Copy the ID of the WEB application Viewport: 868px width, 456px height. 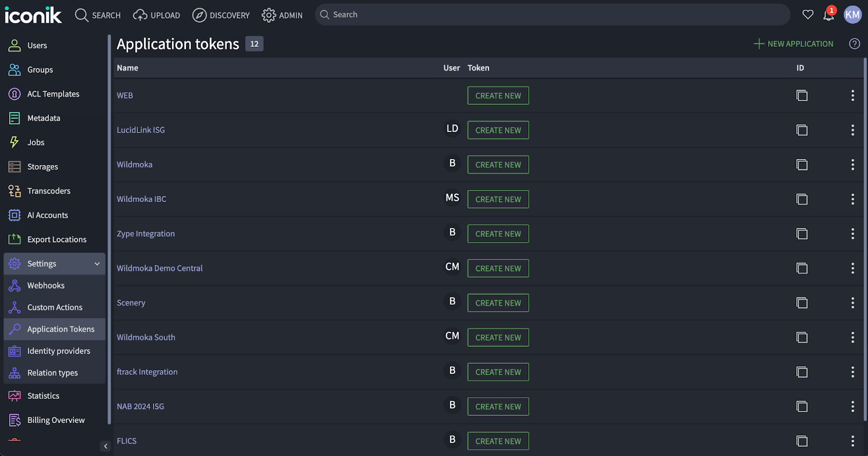tap(802, 96)
